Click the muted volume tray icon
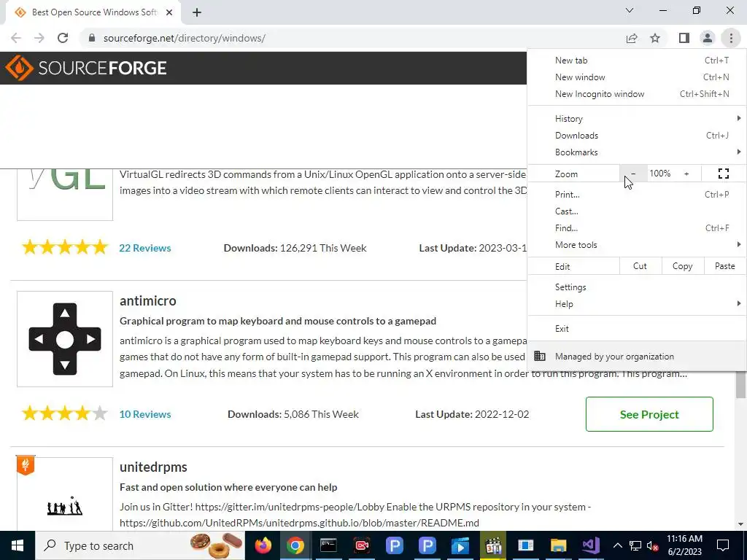747x560 pixels. [x=653, y=545]
